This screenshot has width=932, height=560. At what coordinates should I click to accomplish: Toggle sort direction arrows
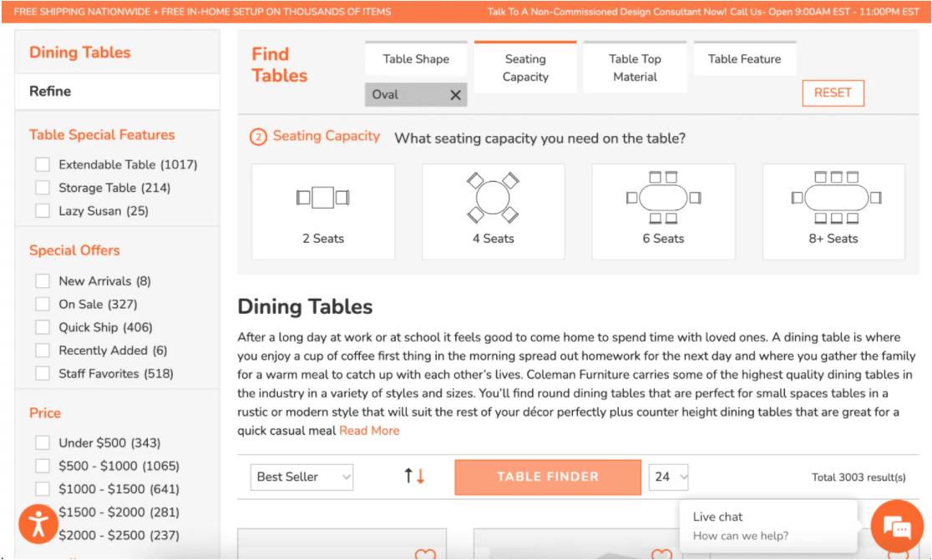(414, 477)
